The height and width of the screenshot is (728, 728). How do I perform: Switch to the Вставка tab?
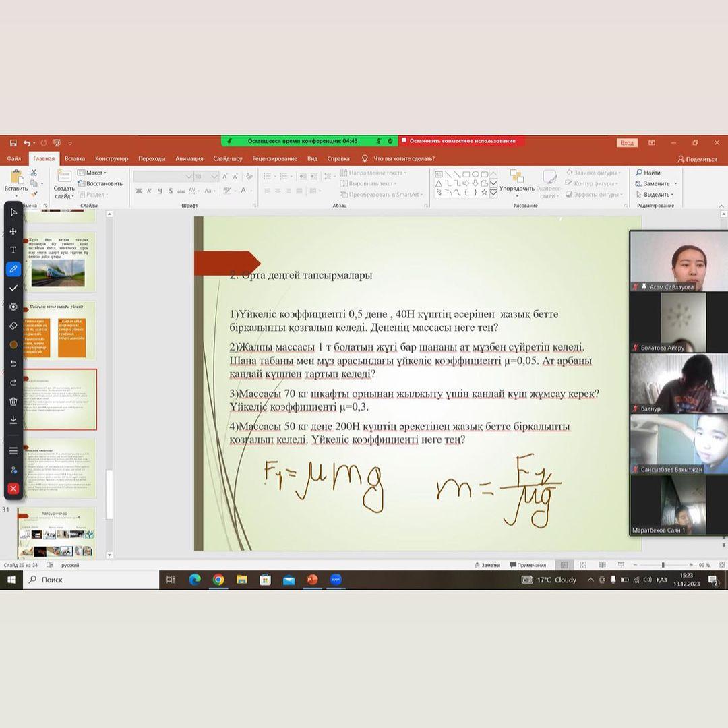click(x=75, y=159)
